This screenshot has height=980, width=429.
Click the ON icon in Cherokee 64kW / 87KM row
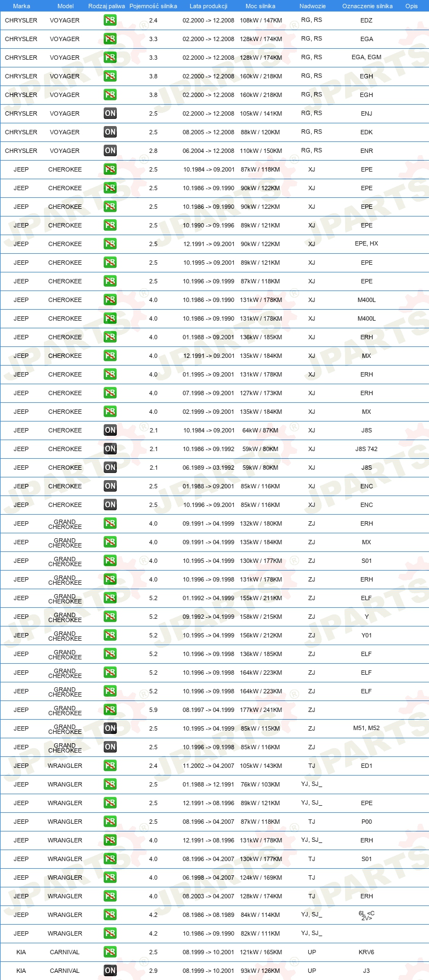[110, 430]
